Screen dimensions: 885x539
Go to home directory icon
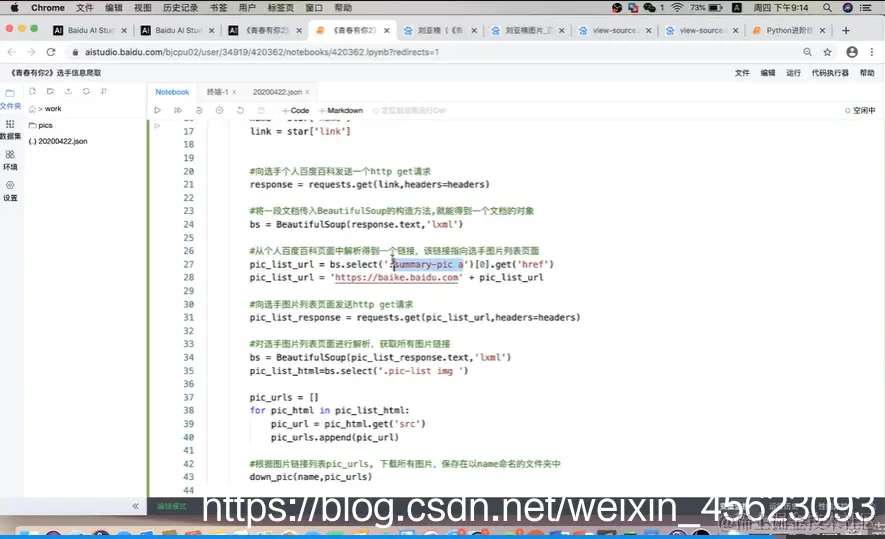point(32,109)
